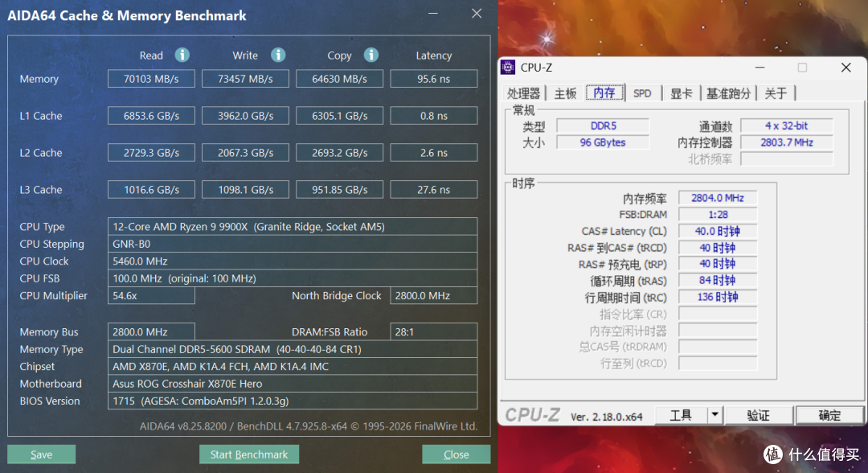Screen dimensions: 868x473
Task: Click CAS# Latency 40.0 时钟 value
Action: pos(718,231)
